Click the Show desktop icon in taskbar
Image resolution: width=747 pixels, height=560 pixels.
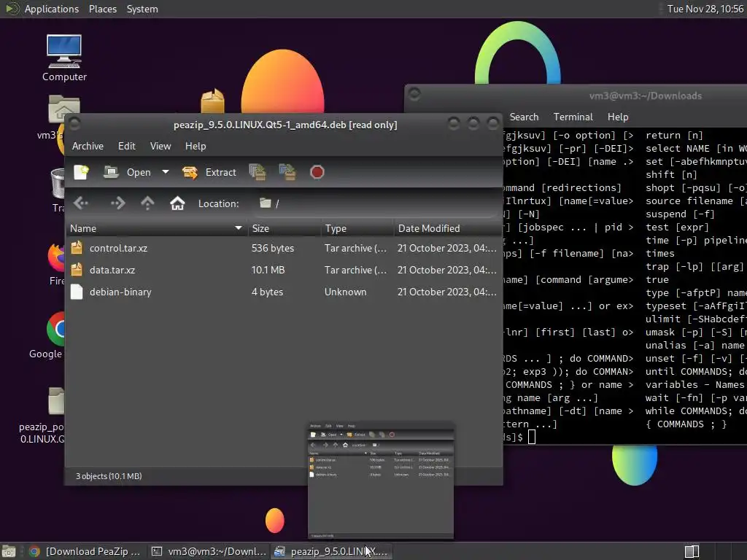click(x=9, y=551)
